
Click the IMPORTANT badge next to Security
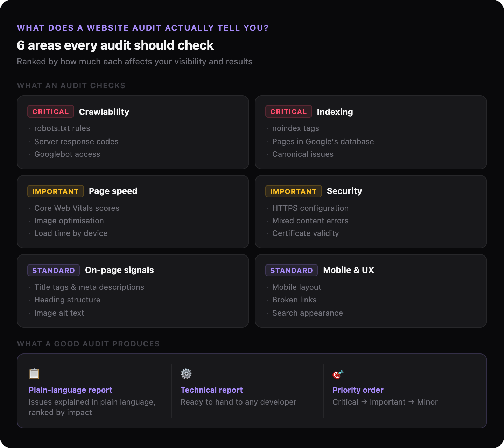[294, 191]
